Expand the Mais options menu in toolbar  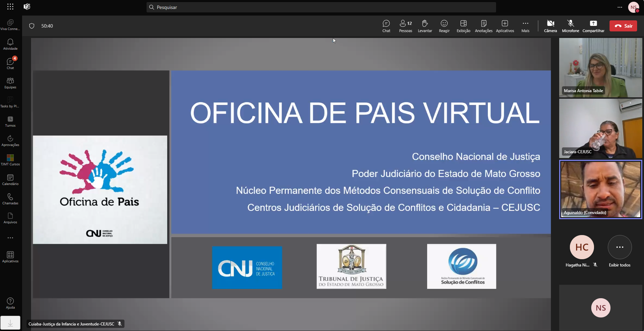(x=525, y=26)
